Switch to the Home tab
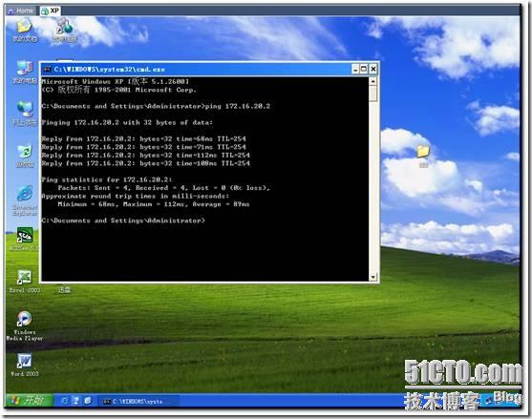 (x=21, y=10)
